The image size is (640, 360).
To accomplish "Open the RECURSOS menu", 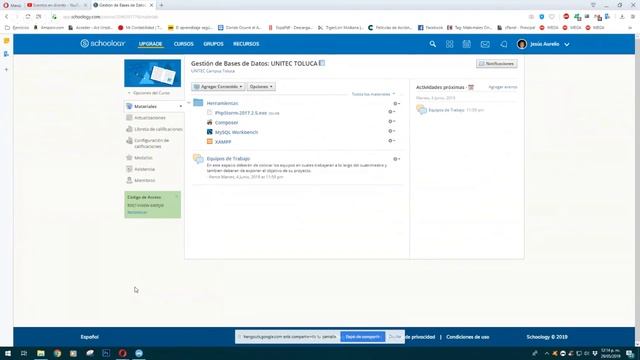I will coord(246,44).
